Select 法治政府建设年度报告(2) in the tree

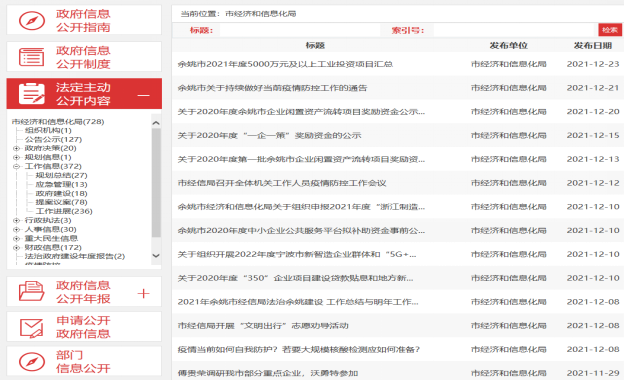[75, 256]
